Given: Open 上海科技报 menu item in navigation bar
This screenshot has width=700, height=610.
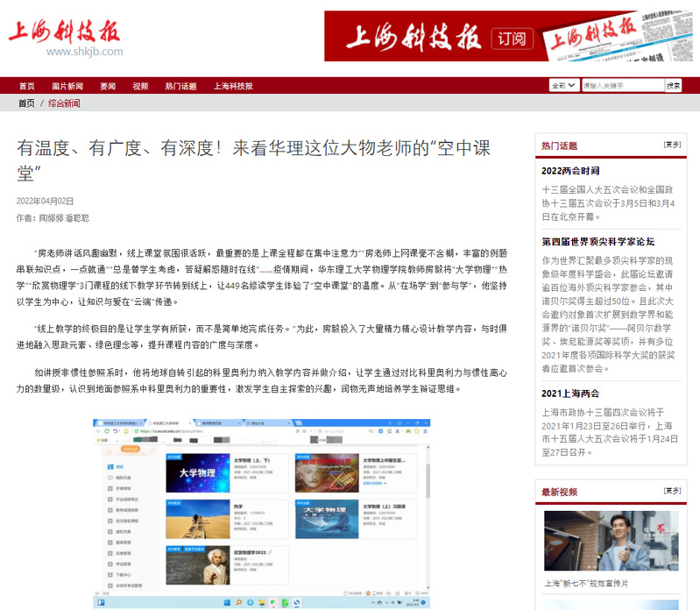Looking at the screenshot, I should click(233, 86).
